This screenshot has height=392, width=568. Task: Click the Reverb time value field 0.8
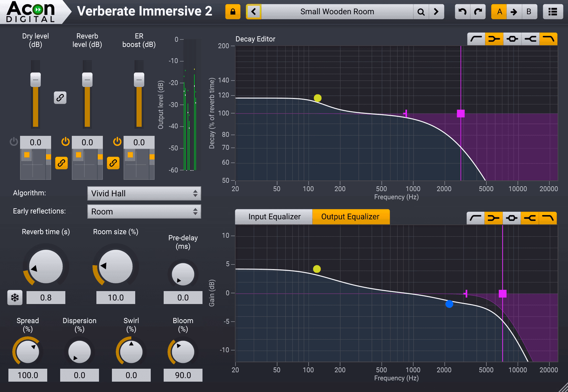point(46,298)
